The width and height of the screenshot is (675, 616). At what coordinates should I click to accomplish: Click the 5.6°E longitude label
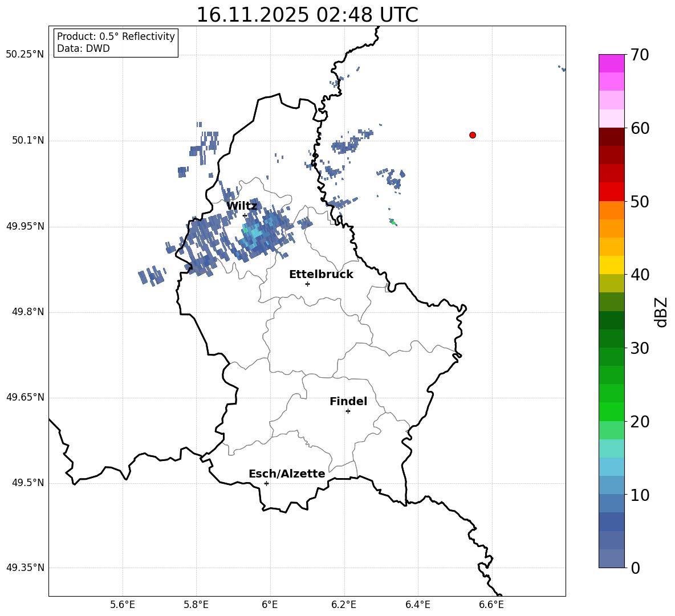123,605
